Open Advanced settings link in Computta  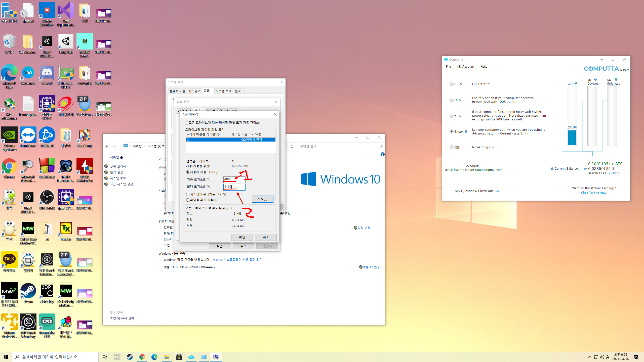pyautogui.click(x=485, y=133)
